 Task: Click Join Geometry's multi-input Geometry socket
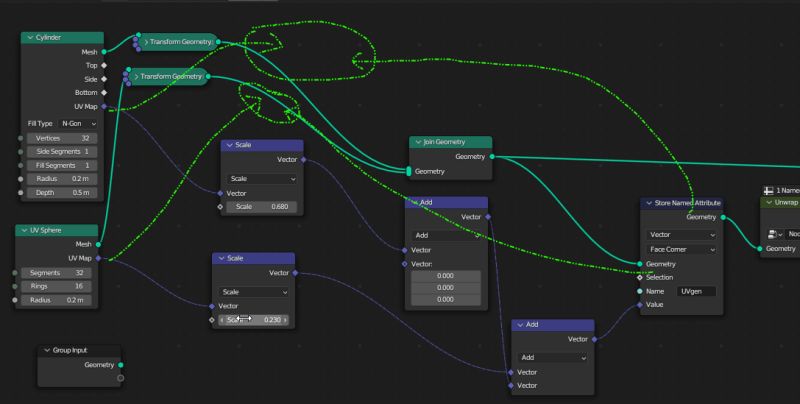tap(409, 171)
